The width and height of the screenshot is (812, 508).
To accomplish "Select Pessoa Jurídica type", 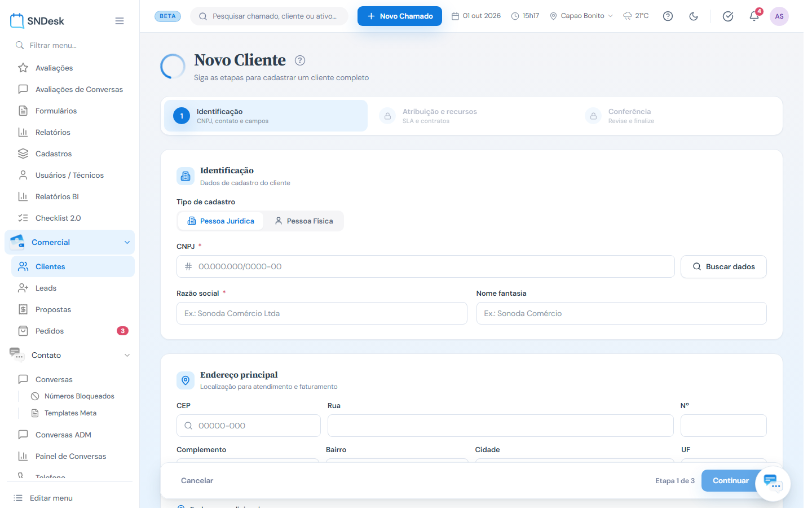I will click(221, 221).
